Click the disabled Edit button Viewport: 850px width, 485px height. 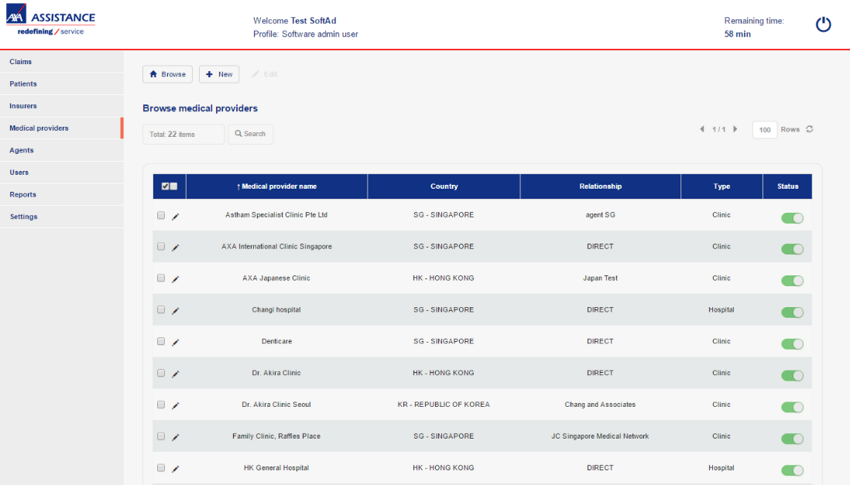(x=265, y=74)
